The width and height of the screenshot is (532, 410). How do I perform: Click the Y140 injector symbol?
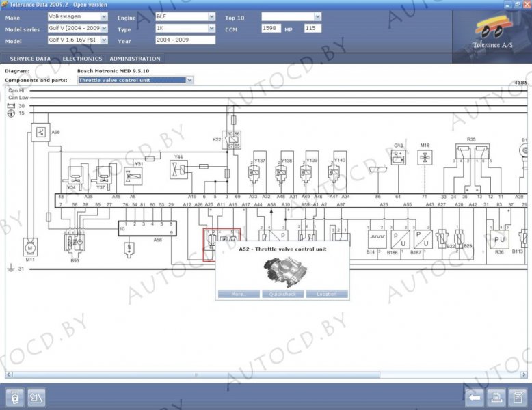click(334, 173)
